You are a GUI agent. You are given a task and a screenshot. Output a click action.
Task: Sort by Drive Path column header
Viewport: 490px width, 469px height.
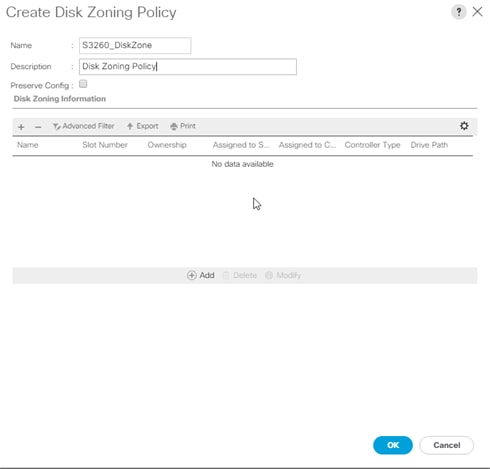[x=429, y=145]
